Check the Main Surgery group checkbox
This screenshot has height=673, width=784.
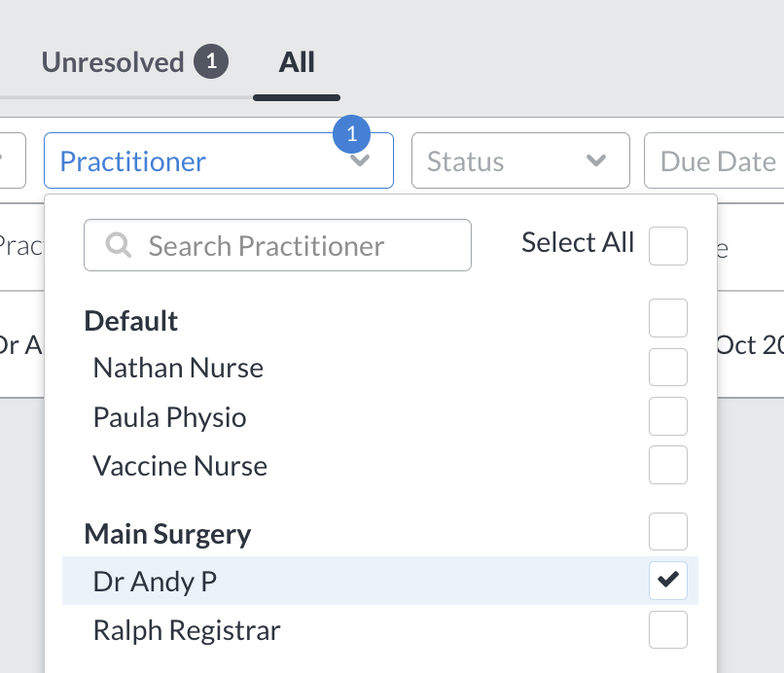668,532
